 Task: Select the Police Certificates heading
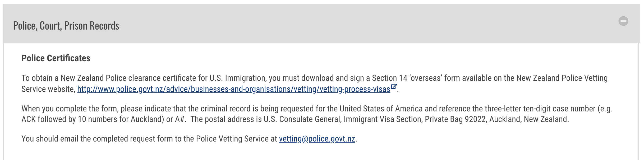[x=56, y=58]
